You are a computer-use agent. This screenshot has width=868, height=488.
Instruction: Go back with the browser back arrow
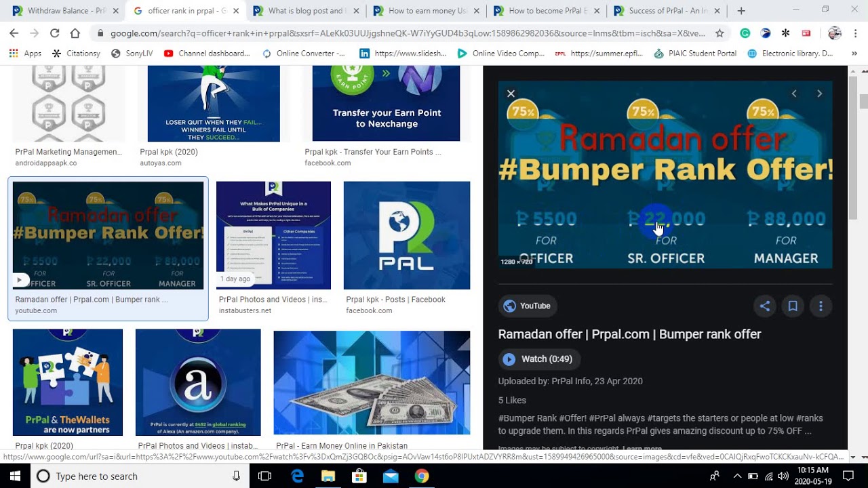click(14, 33)
